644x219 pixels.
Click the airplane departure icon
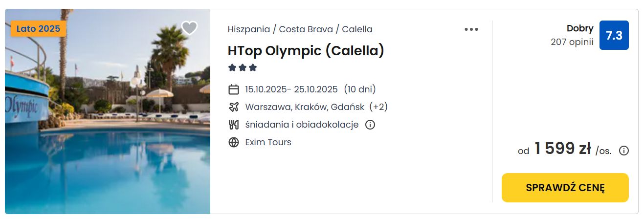point(234,107)
